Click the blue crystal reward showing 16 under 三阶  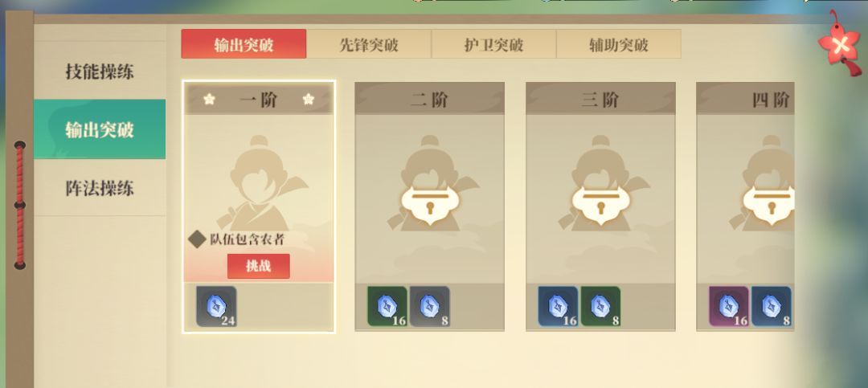tap(558, 306)
